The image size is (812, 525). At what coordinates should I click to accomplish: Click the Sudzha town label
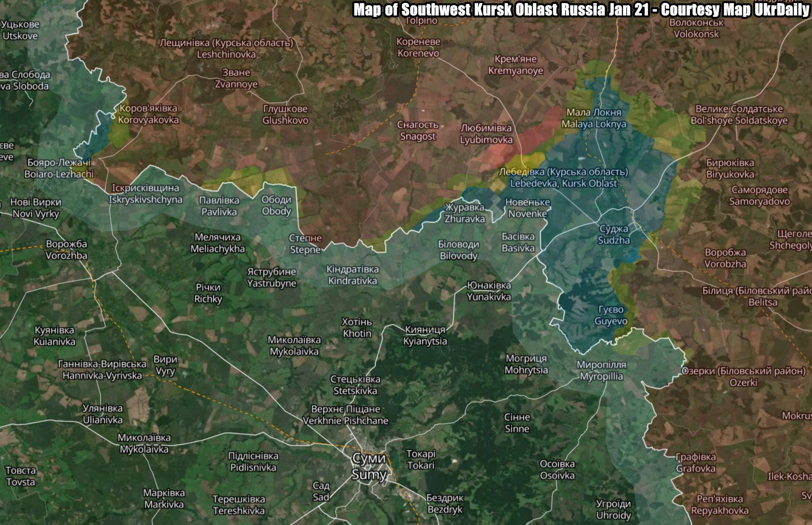tap(614, 235)
